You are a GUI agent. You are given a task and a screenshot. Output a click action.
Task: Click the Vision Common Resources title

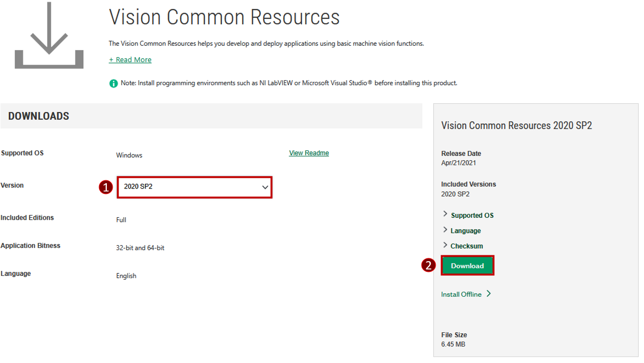(x=224, y=17)
